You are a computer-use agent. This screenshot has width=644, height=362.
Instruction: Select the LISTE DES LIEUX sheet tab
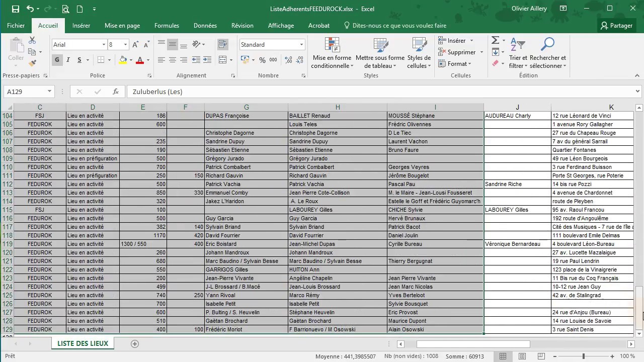click(x=83, y=343)
